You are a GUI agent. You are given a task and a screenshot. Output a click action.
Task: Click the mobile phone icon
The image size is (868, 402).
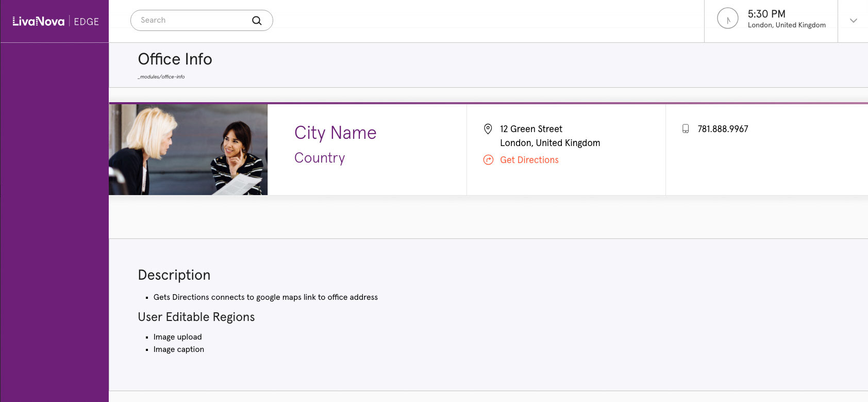point(686,129)
